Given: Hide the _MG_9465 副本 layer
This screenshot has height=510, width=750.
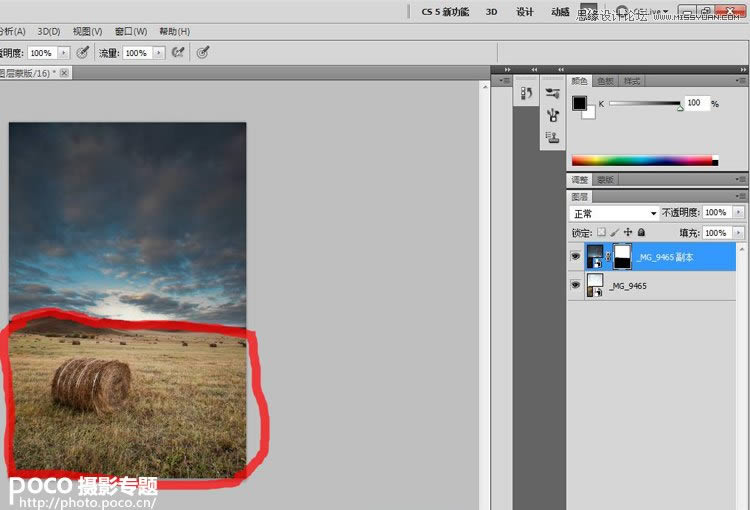Looking at the screenshot, I should 575,257.
